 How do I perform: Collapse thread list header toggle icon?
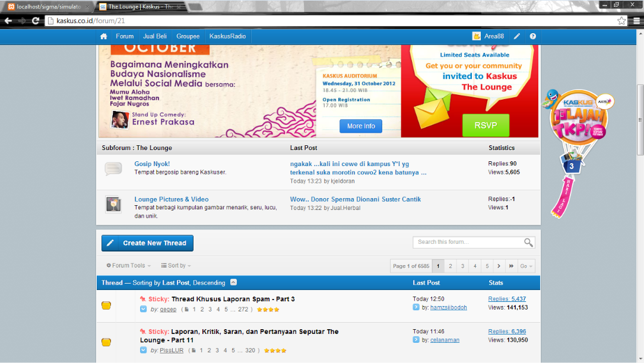[x=233, y=282]
